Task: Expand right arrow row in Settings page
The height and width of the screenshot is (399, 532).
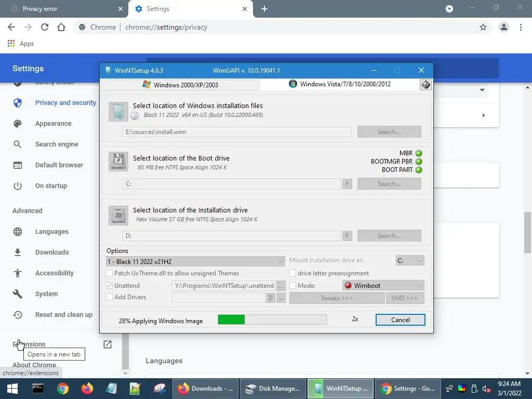Action: [484, 115]
